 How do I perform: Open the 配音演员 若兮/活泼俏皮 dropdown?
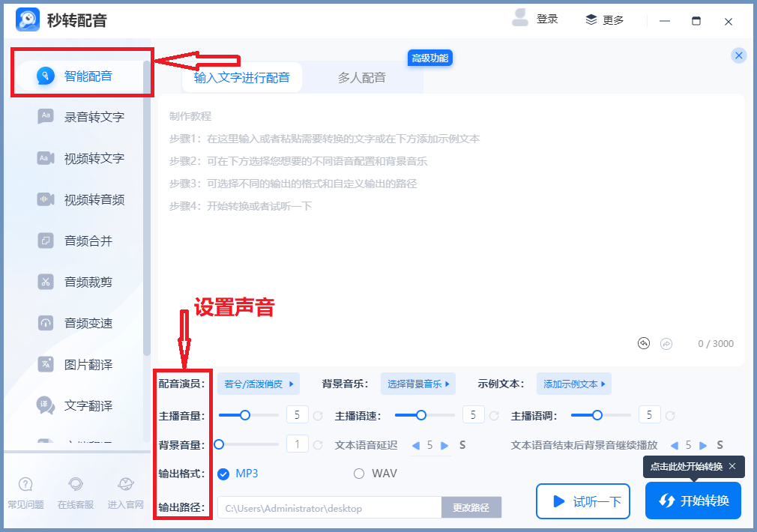259,384
